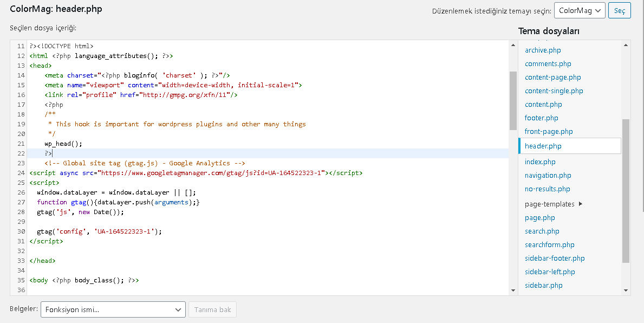Click the 'This hook is important' comment line

pos(177,124)
